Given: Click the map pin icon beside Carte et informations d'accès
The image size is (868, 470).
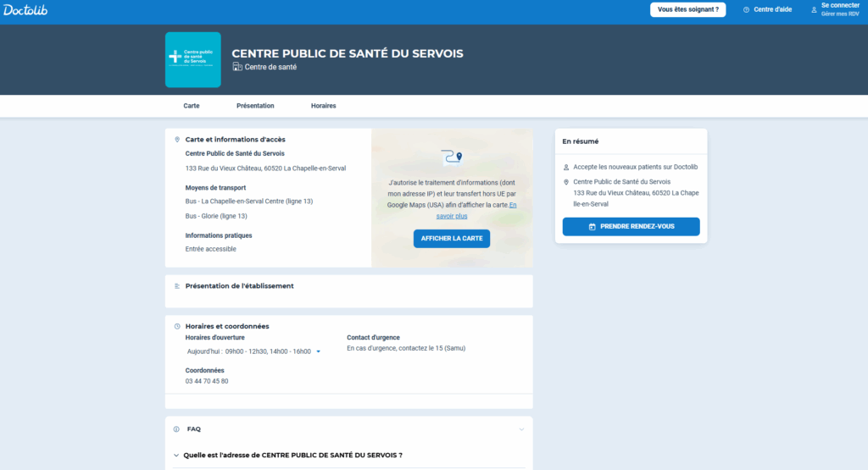Looking at the screenshot, I should [176, 140].
